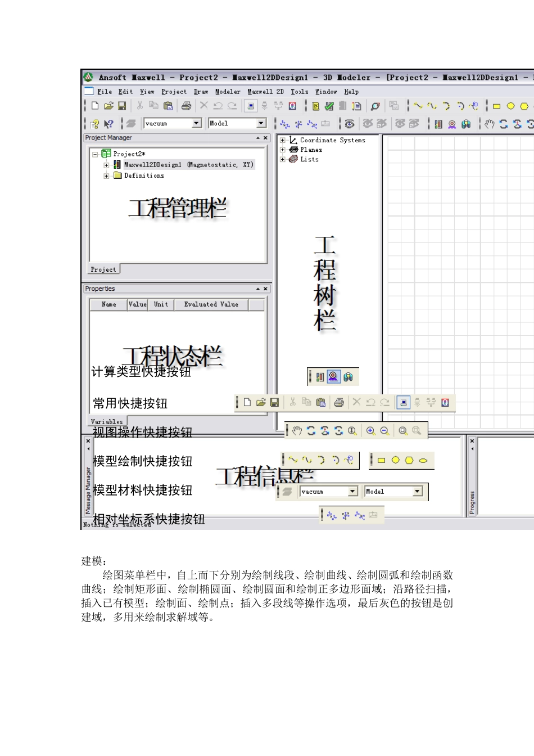
Task: Switch to the Variables tab
Action: (x=107, y=421)
